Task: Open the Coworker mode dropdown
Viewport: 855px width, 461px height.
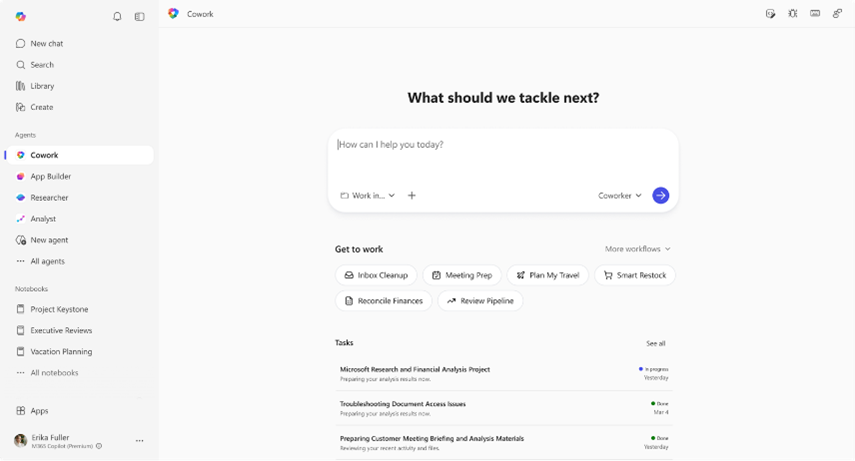Action: click(620, 196)
